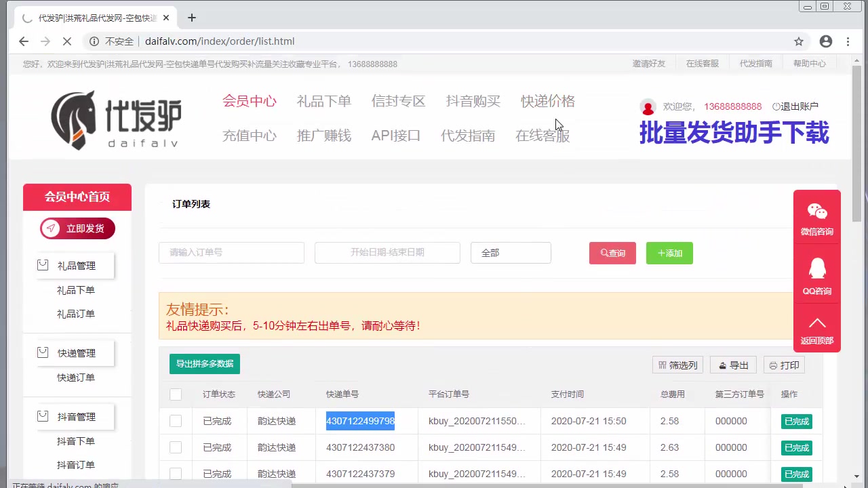Open the WeChat consultation icon (微信咨询)
868x488 pixels.
click(x=817, y=212)
